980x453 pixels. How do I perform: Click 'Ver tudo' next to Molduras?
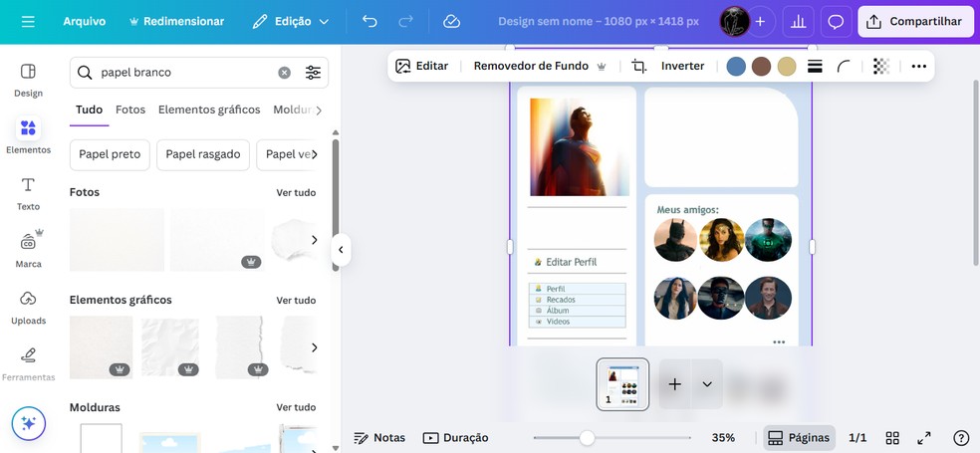coord(296,407)
